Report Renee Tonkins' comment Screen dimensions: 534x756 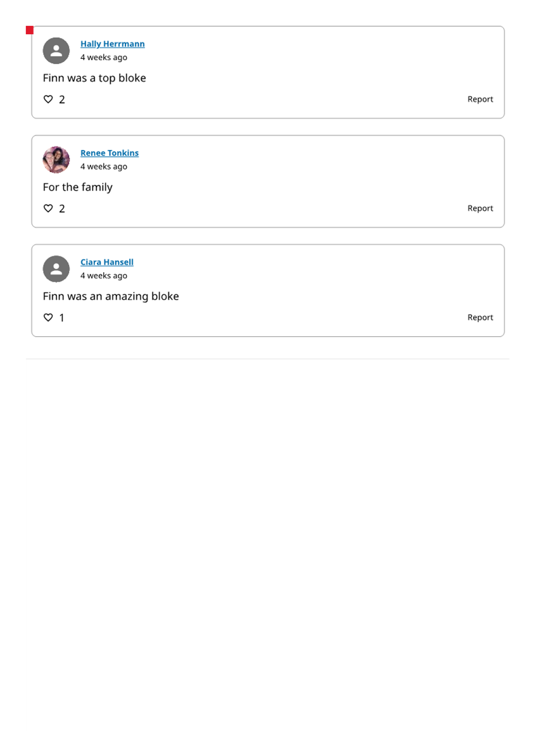(x=480, y=208)
